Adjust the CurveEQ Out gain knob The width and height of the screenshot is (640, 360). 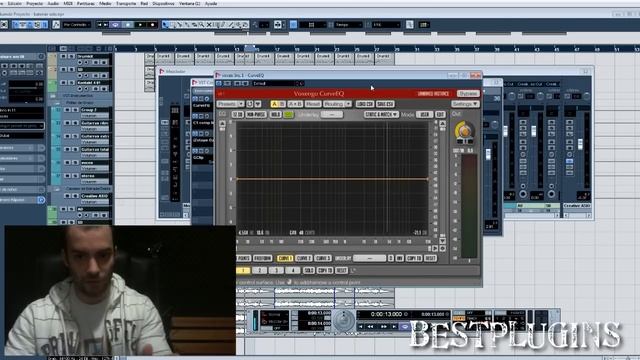pos(464,131)
